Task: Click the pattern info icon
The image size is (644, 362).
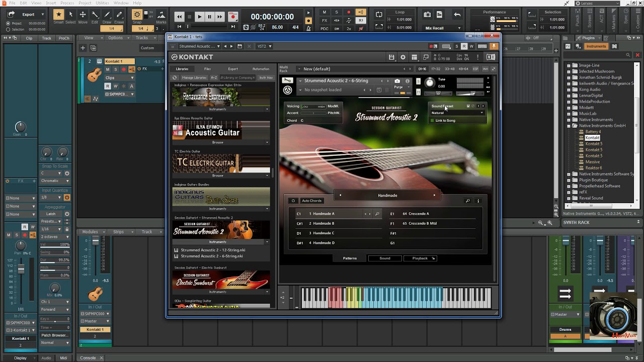Action: 478,201
